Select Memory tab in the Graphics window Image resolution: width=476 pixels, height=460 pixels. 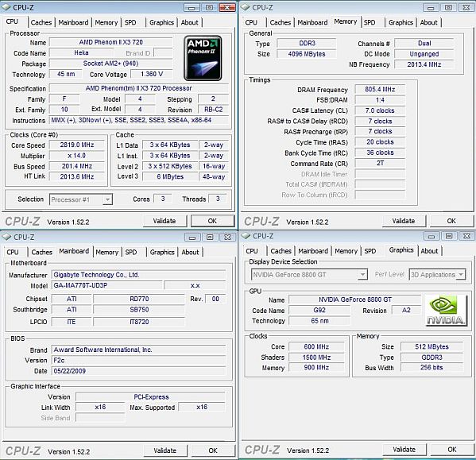pyautogui.click(x=346, y=251)
